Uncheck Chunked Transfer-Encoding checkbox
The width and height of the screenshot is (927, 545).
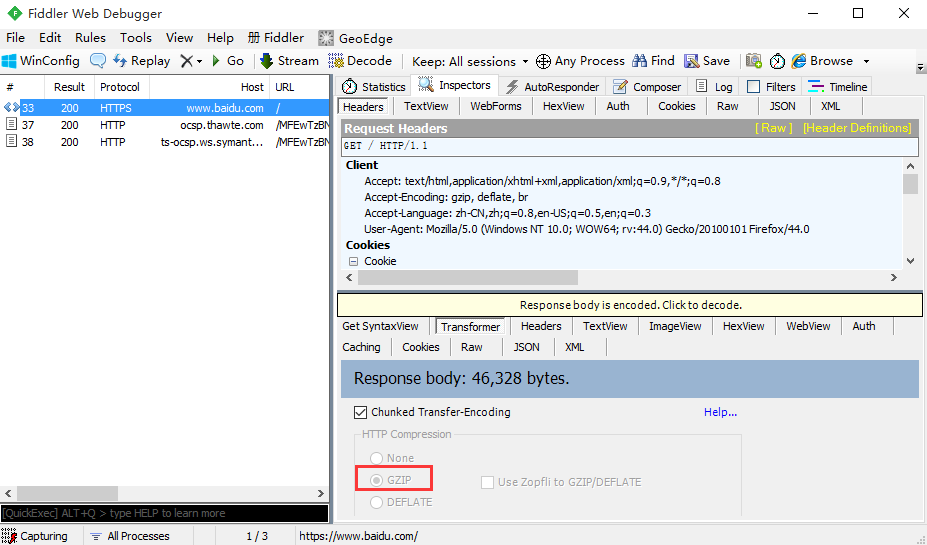click(359, 412)
